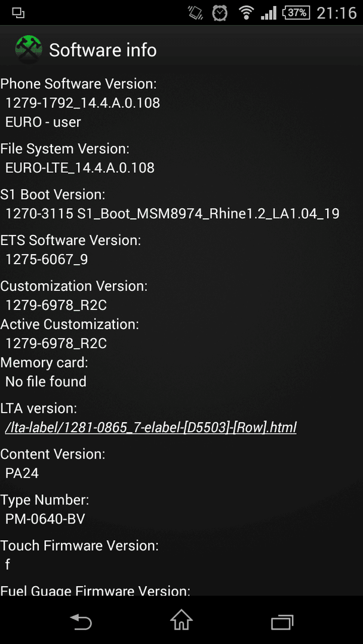Tap the Wi-Fi status icon

point(246,13)
